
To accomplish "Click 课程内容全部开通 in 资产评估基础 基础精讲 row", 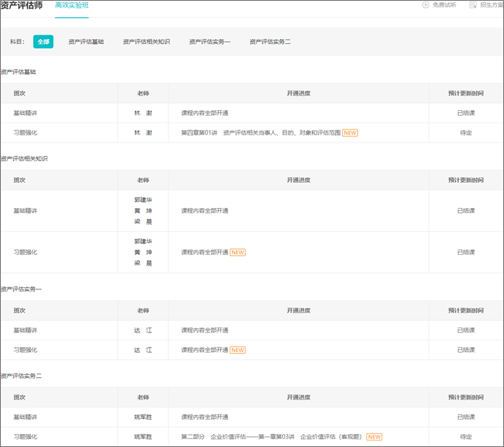I will click(x=204, y=113).
